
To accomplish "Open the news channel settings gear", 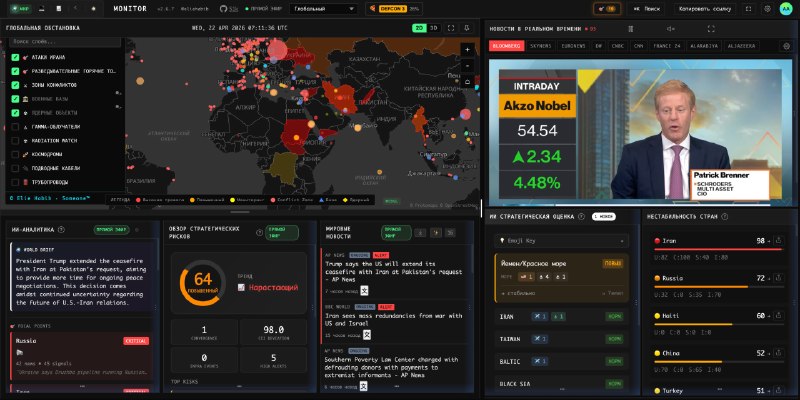I will point(787,46).
